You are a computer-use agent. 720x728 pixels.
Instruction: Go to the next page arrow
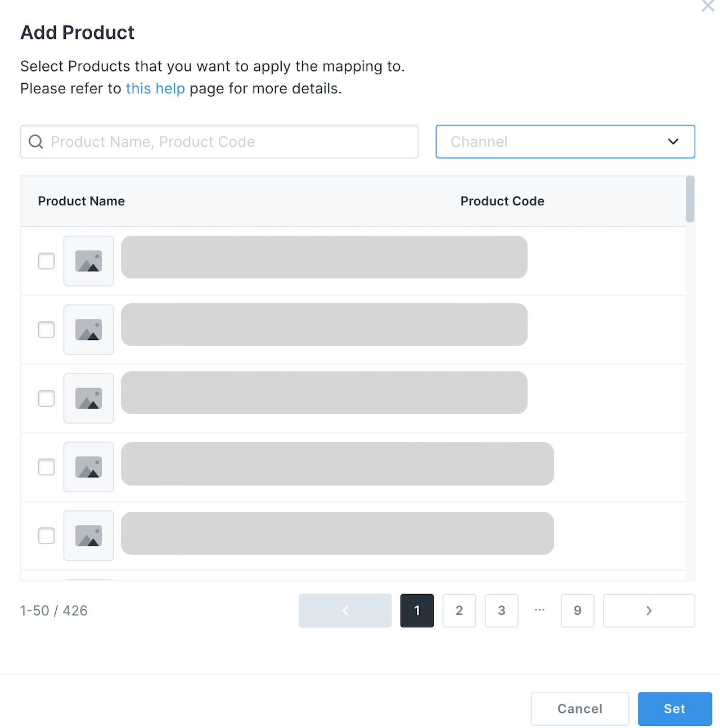click(649, 610)
